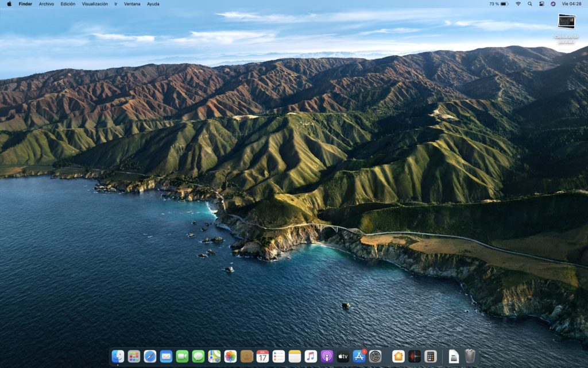Start FaceTime from the Dock
The width and height of the screenshot is (588, 368).
coord(182,356)
